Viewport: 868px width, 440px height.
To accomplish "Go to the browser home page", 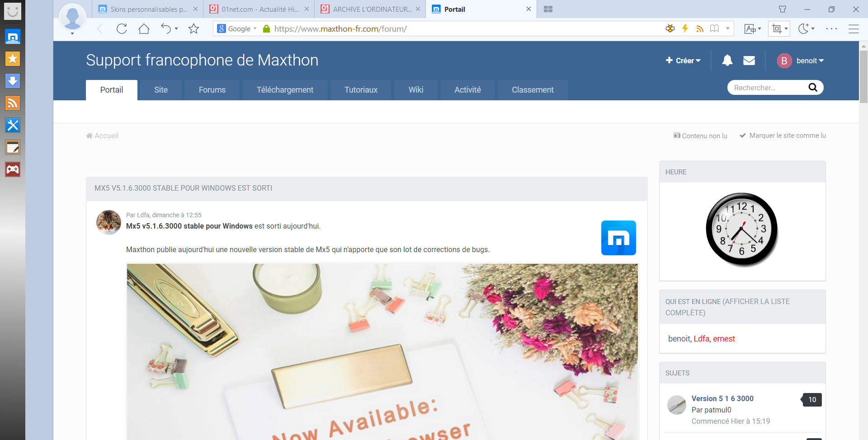I will pyautogui.click(x=144, y=29).
